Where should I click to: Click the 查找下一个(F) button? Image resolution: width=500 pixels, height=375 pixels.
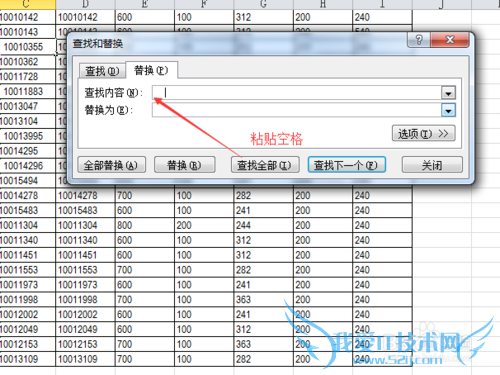point(347,165)
